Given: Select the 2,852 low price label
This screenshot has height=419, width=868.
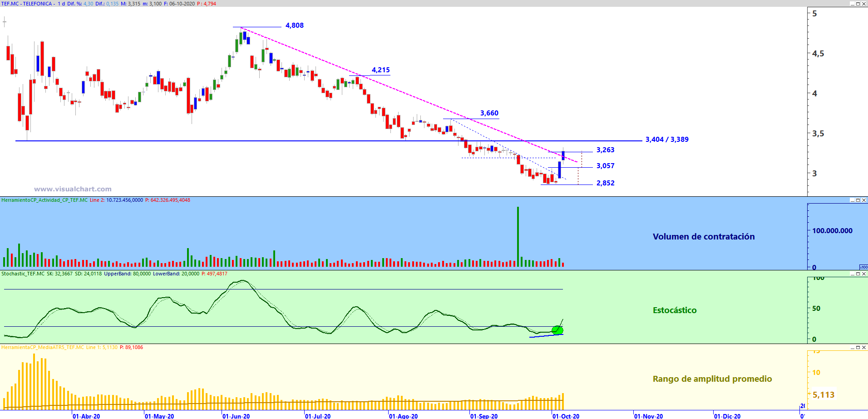Looking at the screenshot, I should coord(606,183).
